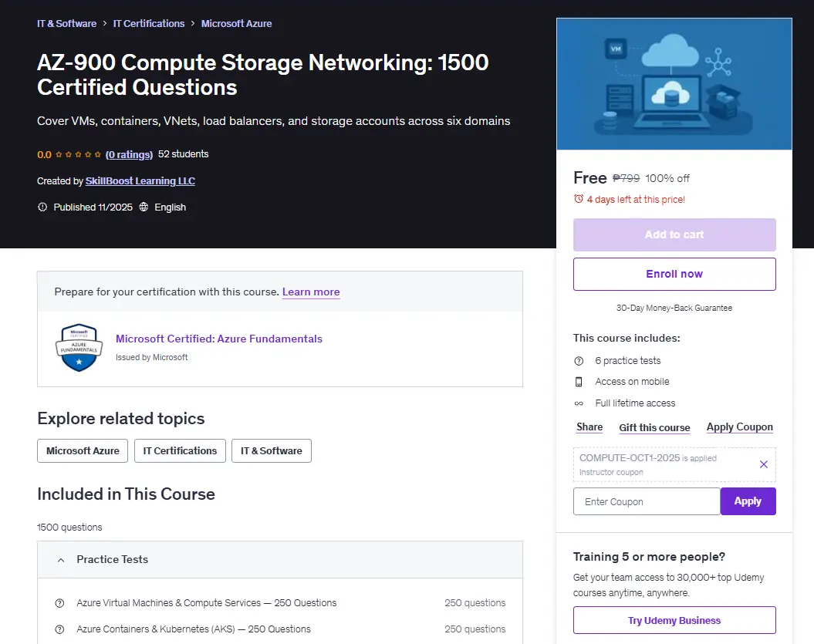Click Azure Containers & Kubernetes (AKS) row
Screen dimensions: 814x644
[x=280, y=629]
